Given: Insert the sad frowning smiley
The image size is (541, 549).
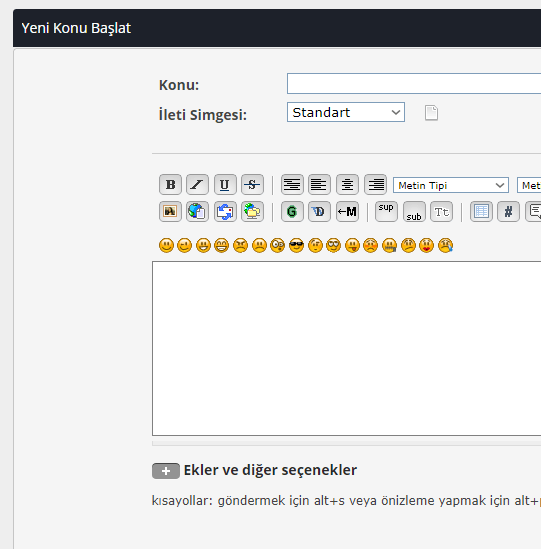Looking at the screenshot, I should (x=259, y=245).
